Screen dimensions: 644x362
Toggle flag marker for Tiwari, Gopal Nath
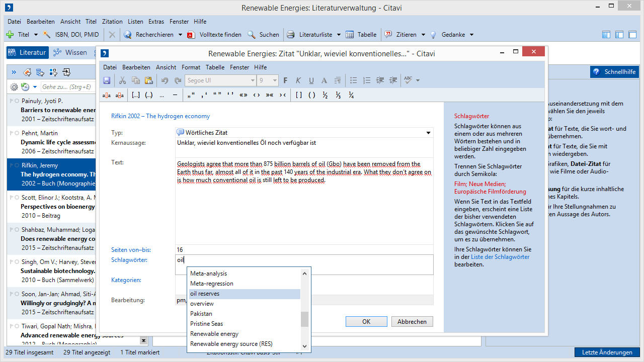pos(12,326)
